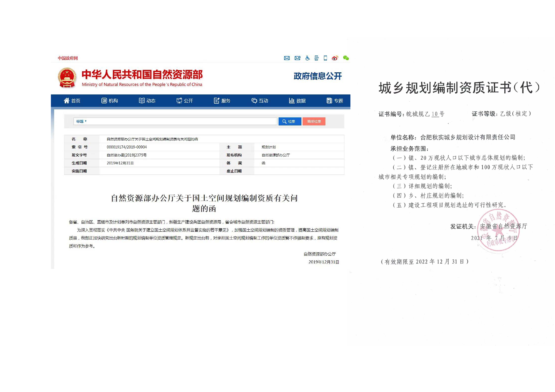Click the national emblem logo
This screenshot has height=392, width=555.
(x=67, y=78)
